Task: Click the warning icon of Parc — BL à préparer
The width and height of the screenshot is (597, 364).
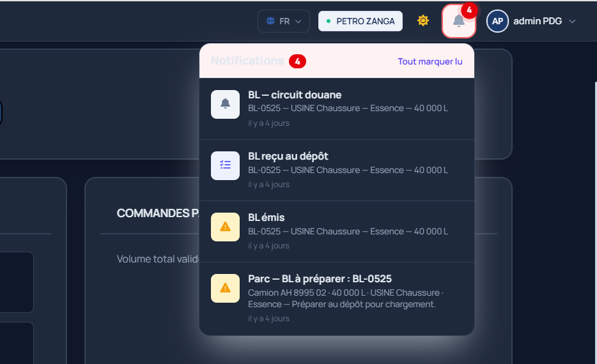Action: [226, 288]
